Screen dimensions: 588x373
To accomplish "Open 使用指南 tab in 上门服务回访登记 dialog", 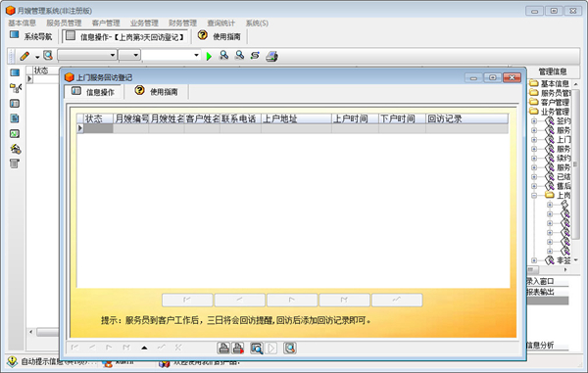I will [157, 91].
